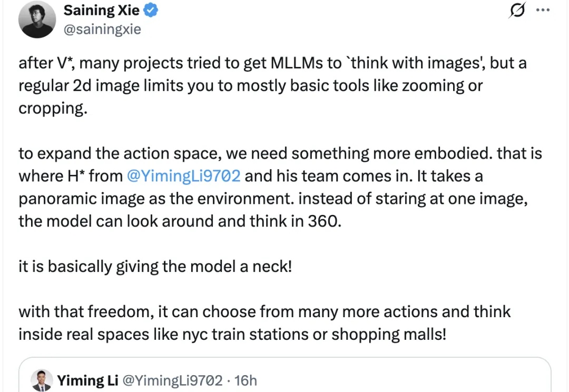Open the @sainingxie handle link
569x392 pixels.
(x=102, y=29)
